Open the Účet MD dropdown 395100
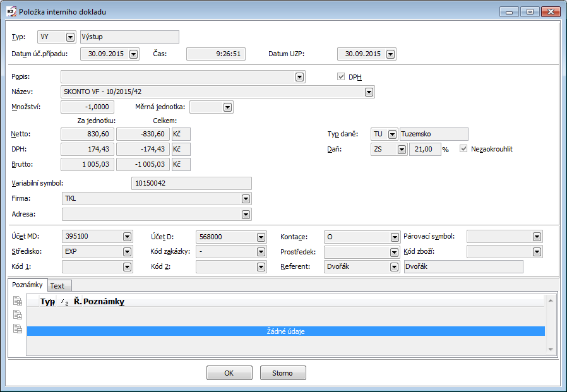Viewport: 567px width, 392px height. (127, 237)
